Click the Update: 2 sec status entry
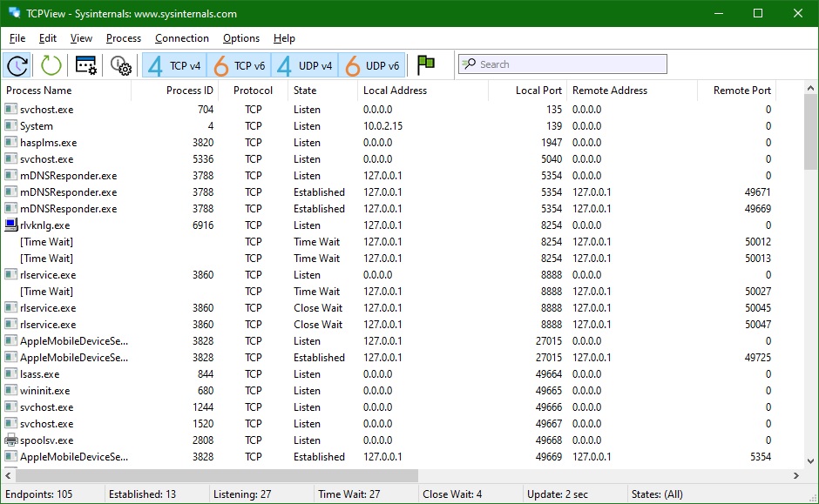The height and width of the screenshot is (504, 819). pos(558,494)
